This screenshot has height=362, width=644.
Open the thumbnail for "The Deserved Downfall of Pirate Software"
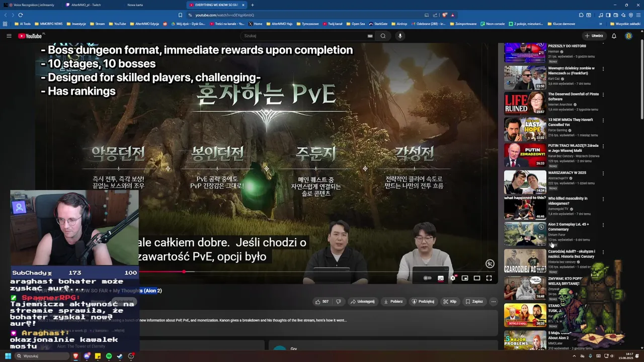525,103
